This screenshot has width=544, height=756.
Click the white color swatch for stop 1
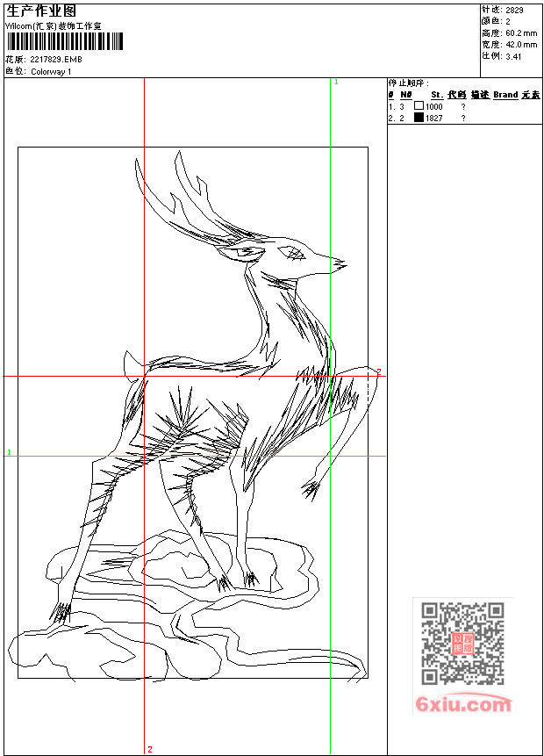[419, 105]
